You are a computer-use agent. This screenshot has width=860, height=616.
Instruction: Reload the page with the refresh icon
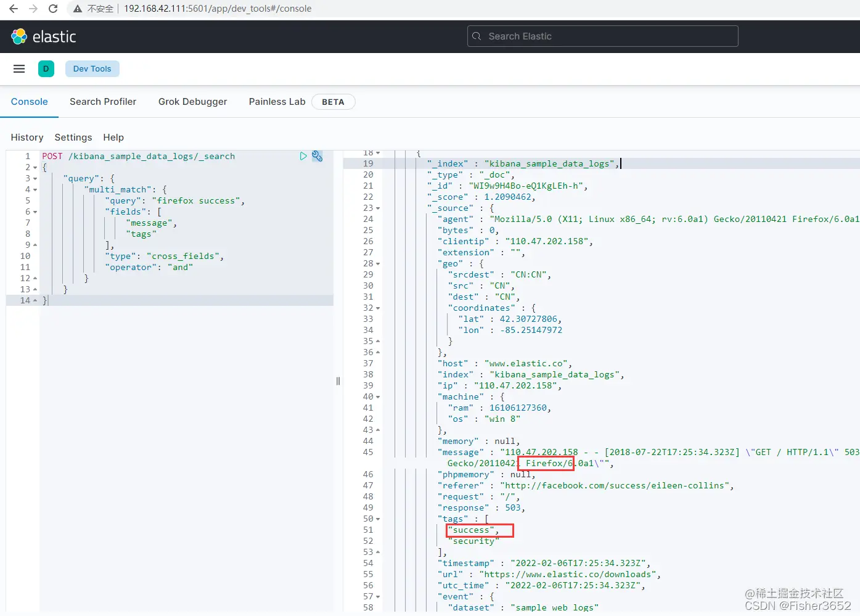53,9
